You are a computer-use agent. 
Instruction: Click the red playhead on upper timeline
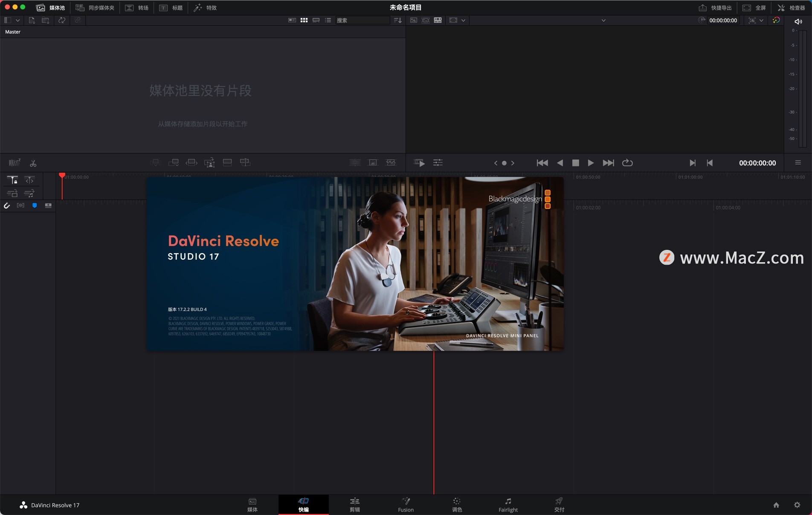coord(62,176)
